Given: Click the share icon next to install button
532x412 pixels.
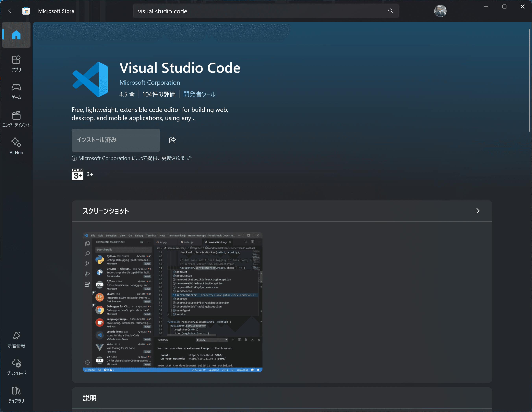Looking at the screenshot, I should (173, 140).
